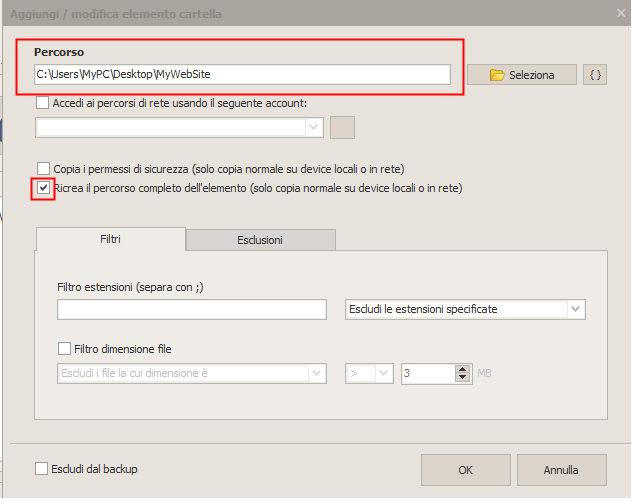The width and height of the screenshot is (632, 501).
Task: Click the small square button beside account dropdown
Action: [342, 127]
